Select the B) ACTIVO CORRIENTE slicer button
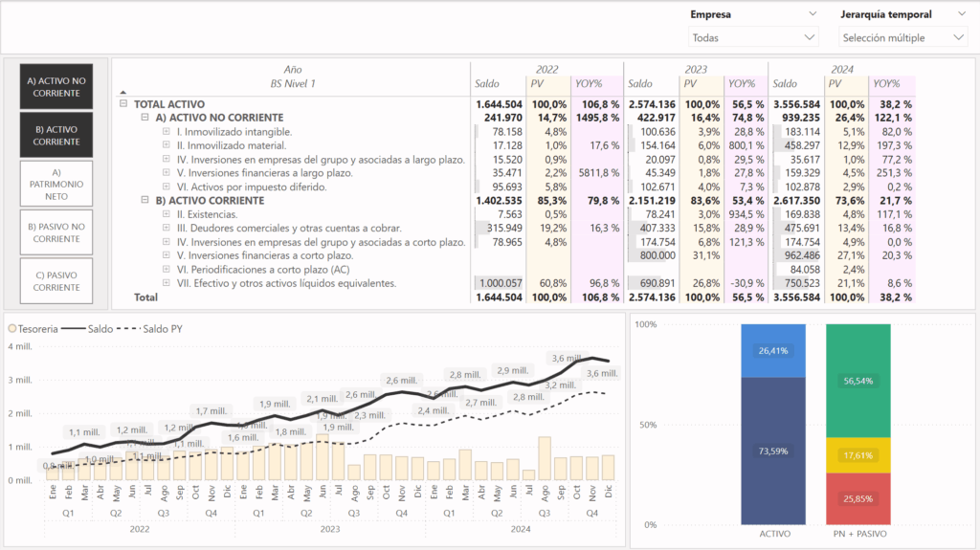 coord(56,135)
